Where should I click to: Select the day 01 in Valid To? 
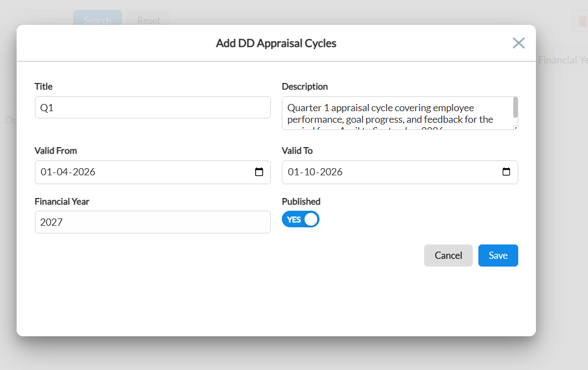coord(293,172)
